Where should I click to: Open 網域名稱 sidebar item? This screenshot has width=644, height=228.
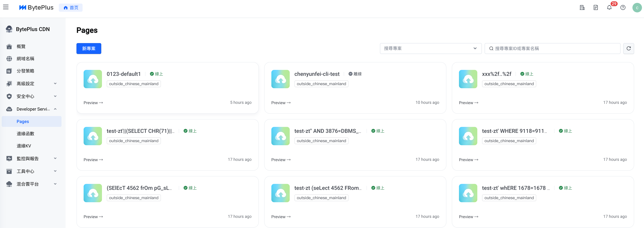[x=25, y=59]
